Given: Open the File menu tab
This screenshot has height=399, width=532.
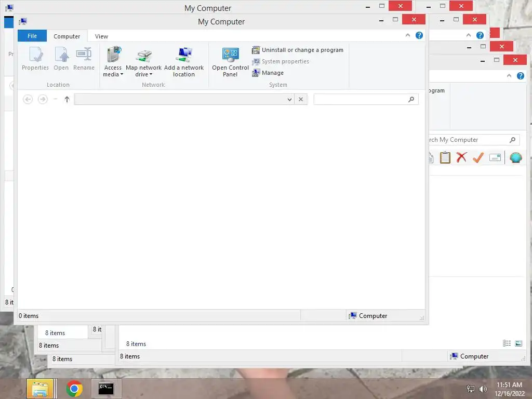Looking at the screenshot, I should 32,36.
